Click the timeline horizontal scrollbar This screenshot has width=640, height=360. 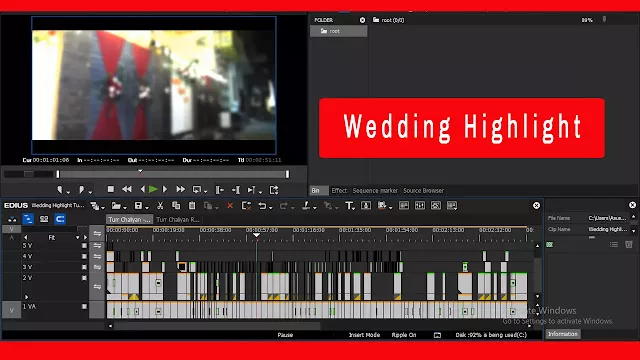(x=217, y=326)
